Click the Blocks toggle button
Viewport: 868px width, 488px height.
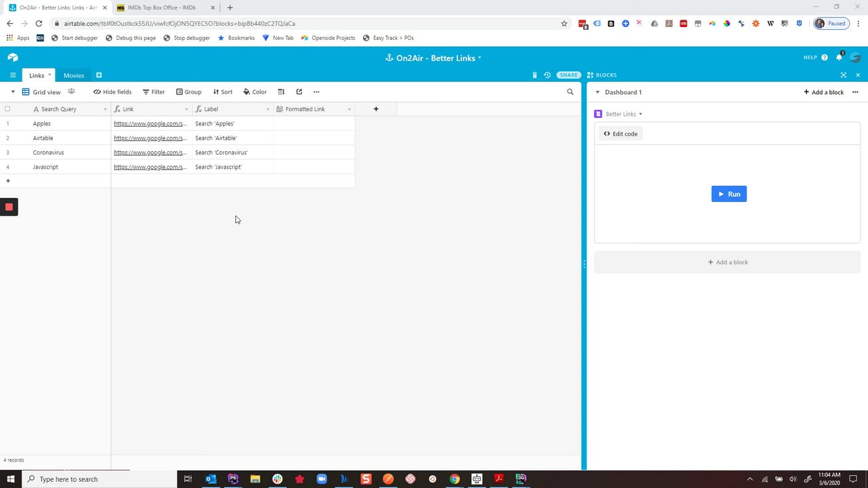(601, 75)
